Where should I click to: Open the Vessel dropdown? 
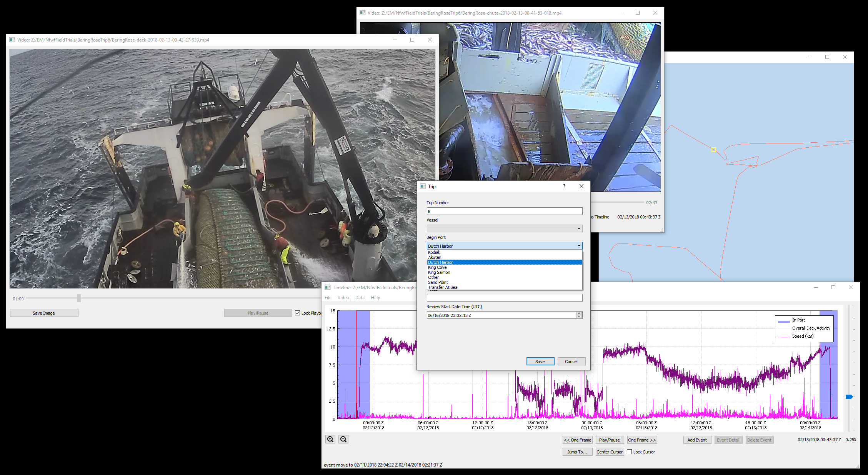click(505, 228)
